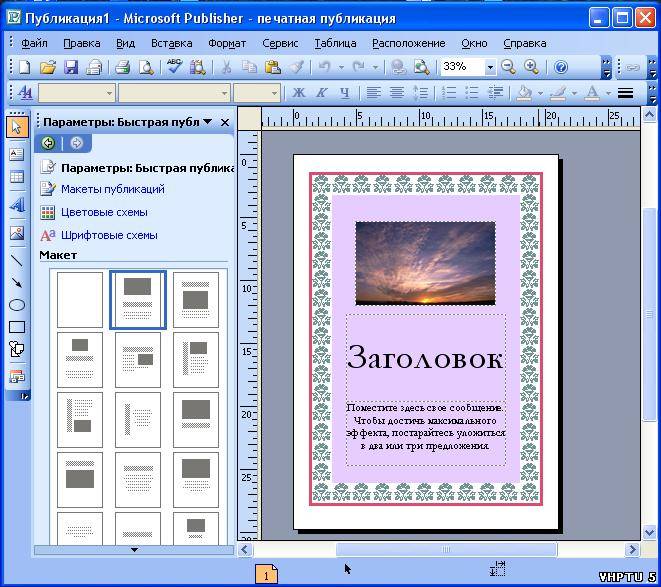Expand the font name combo box
Screen dimensions: 661x587
(222, 93)
